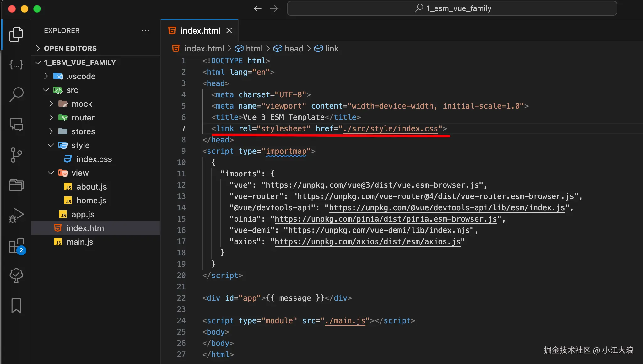Click the Explorer files icon in activity bar
This screenshot has height=364, width=643.
click(16, 34)
